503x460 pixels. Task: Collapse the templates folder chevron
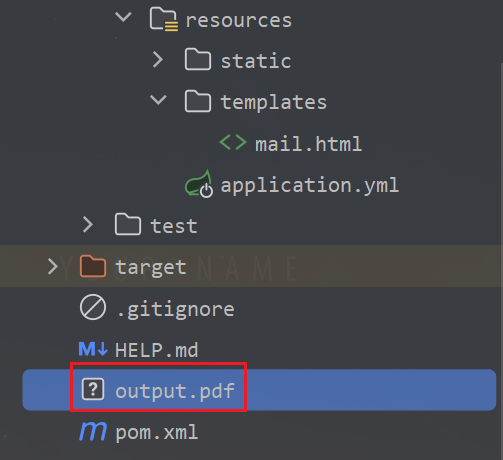[158, 99]
